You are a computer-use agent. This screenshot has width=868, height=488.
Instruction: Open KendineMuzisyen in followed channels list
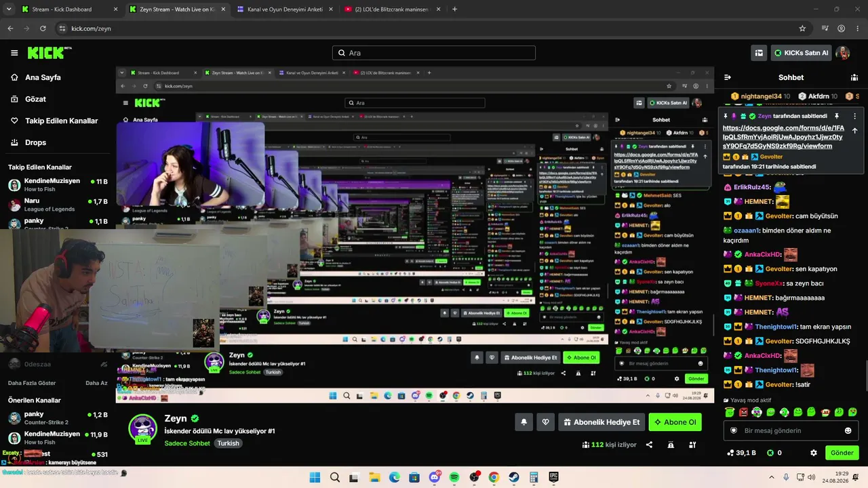coord(58,185)
